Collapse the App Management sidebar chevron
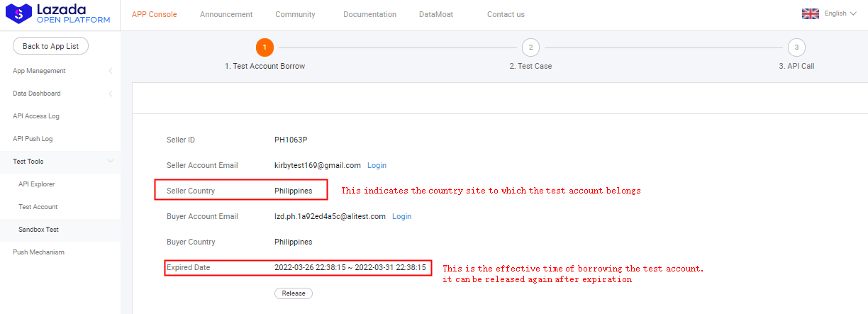The width and height of the screenshot is (868, 314). pos(111,71)
